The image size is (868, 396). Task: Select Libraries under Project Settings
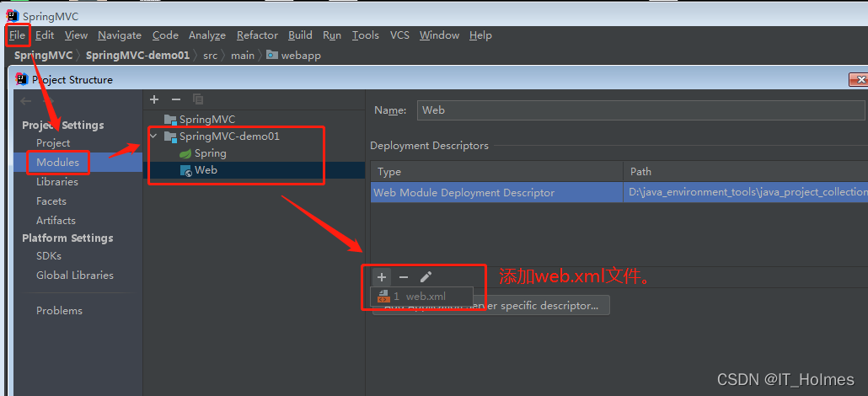point(57,182)
